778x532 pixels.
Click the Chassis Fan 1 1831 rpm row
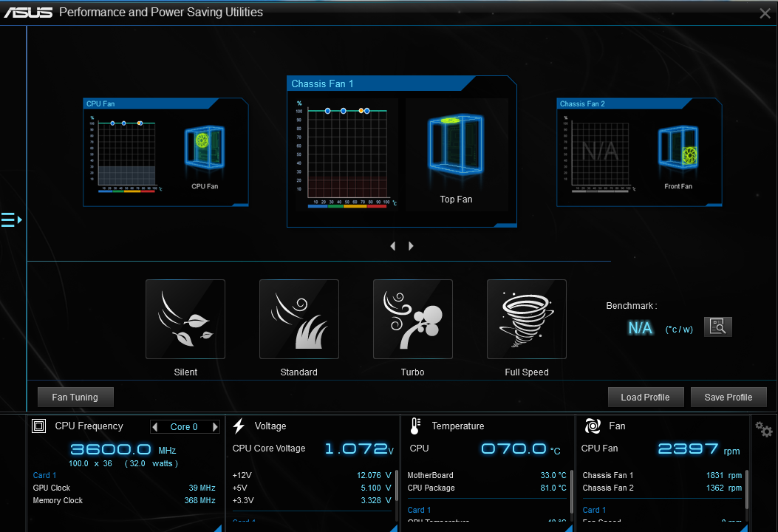click(662, 475)
